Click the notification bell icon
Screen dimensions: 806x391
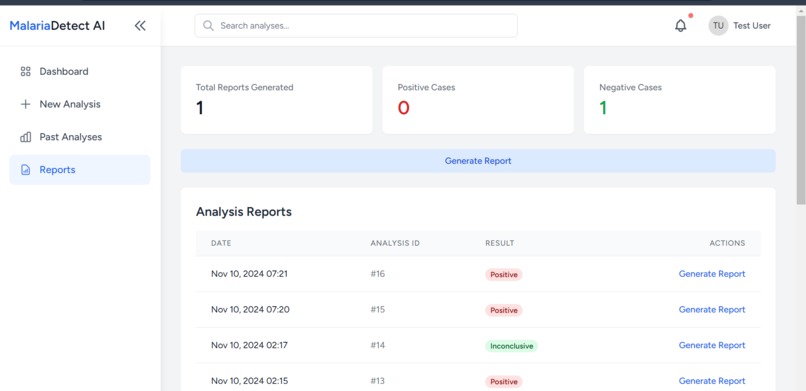(681, 26)
